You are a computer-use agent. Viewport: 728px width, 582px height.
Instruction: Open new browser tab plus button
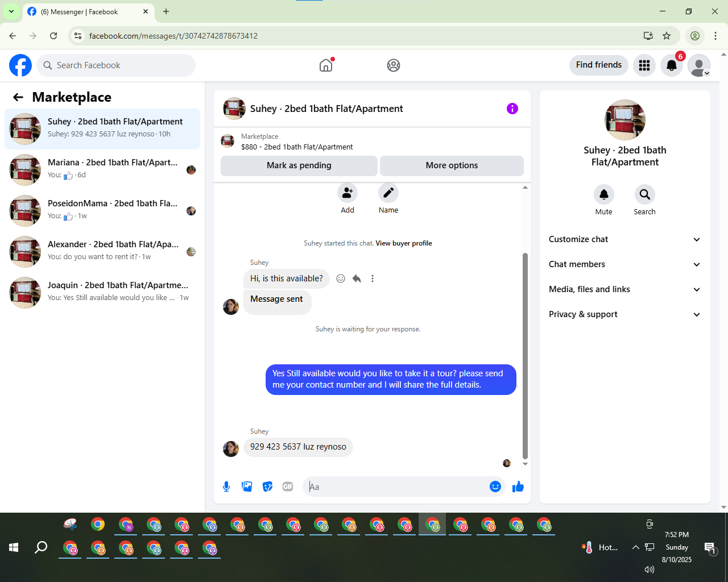point(166,11)
